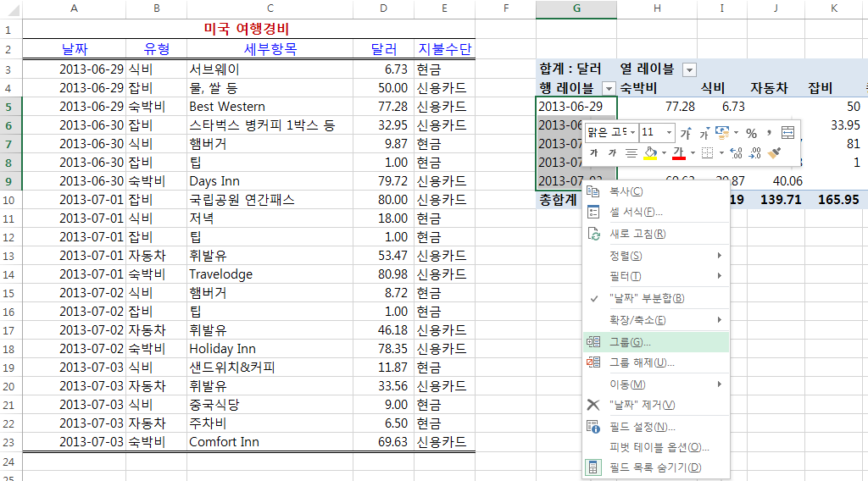868x481 pixels.
Task: Select cell containing Best Western
Action: point(270,107)
